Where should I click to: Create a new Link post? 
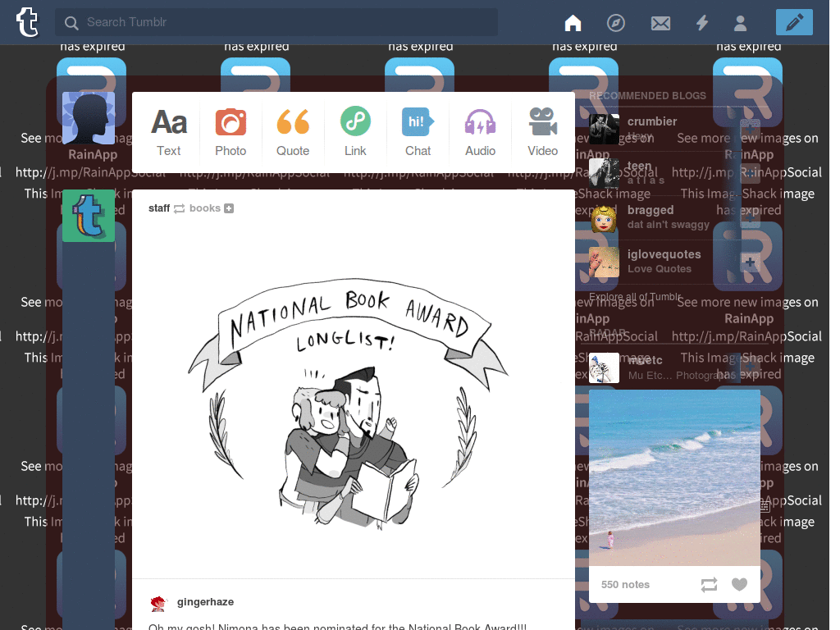pos(355,132)
